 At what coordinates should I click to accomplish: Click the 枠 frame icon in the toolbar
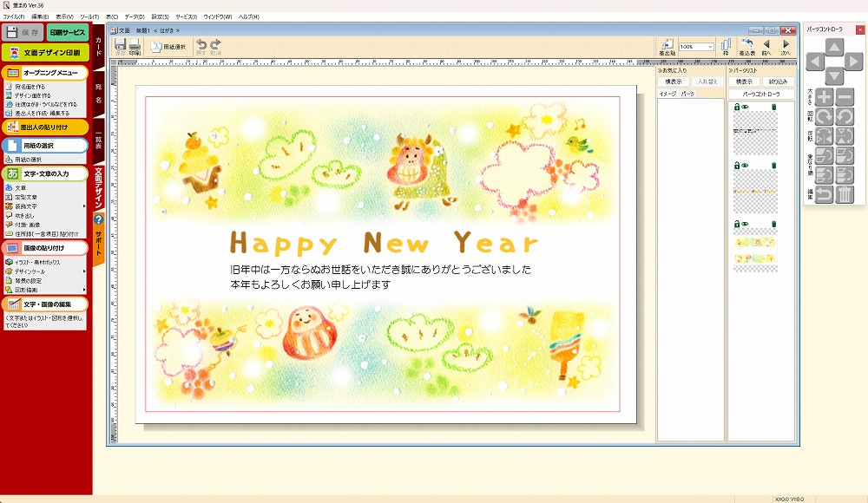726,47
